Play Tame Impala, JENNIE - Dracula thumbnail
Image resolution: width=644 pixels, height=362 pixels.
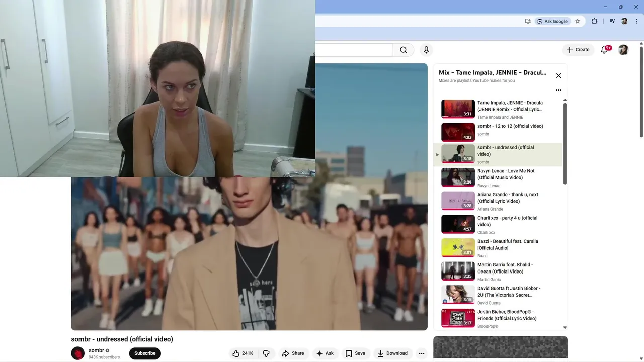(x=458, y=109)
